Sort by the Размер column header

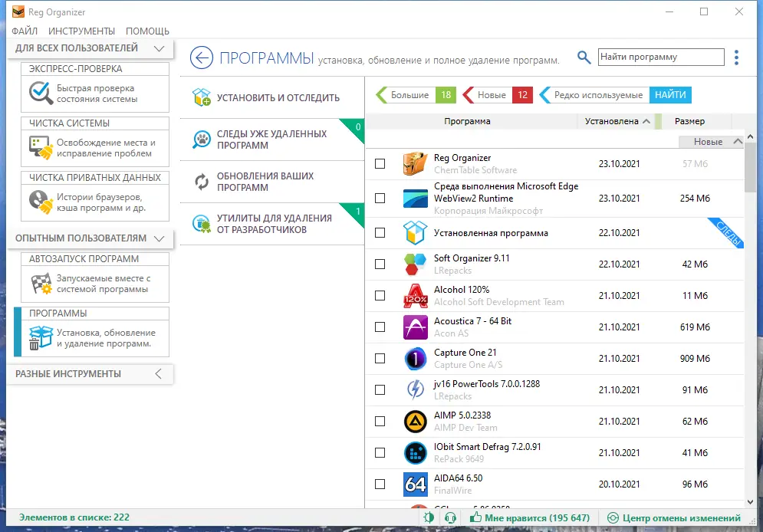click(x=689, y=121)
